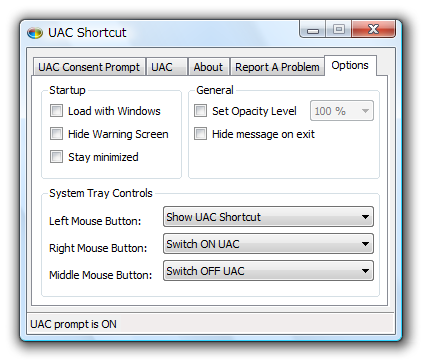Image resolution: width=424 pixels, height=364 pixels.
Task: Maximize the UAC Shortcut window
Action: coord(339,29)
